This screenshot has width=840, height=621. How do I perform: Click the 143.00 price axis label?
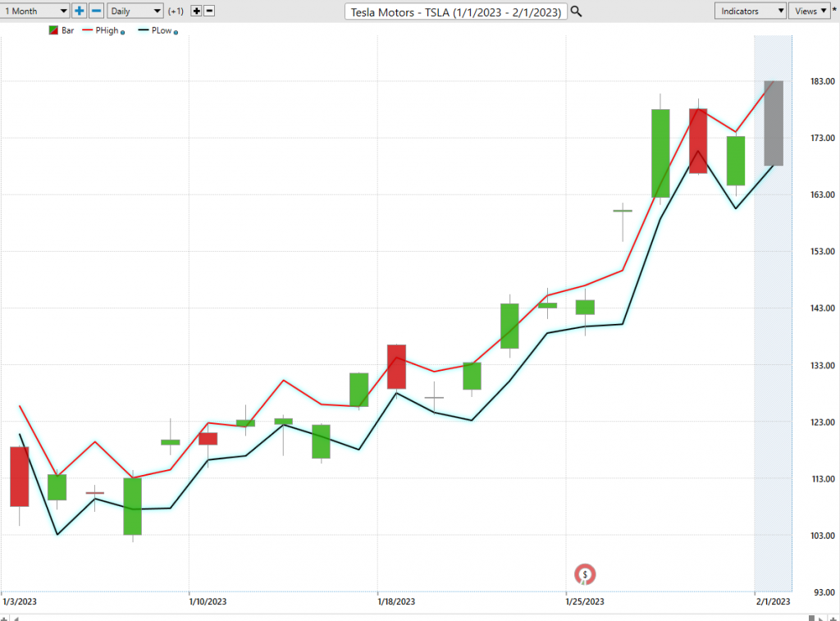822,308
